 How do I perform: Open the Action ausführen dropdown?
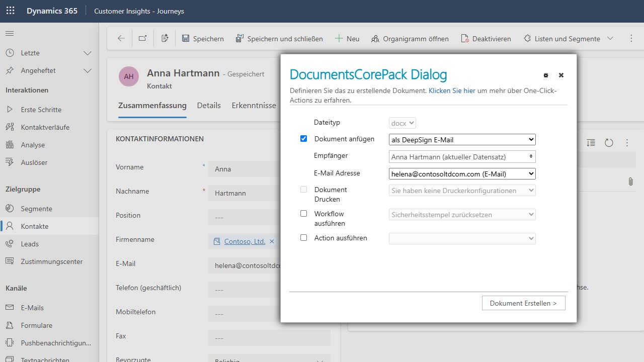(x=462, y=239)
